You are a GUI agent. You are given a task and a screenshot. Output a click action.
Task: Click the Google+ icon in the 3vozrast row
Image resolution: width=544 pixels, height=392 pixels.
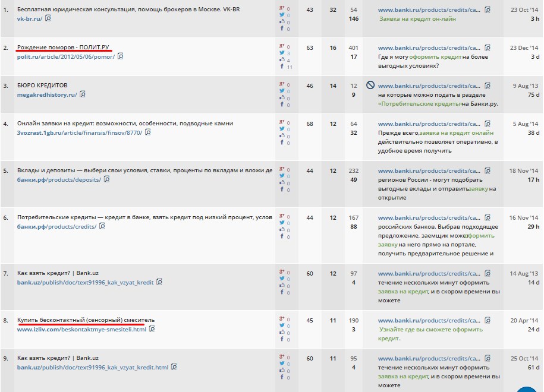(282, 122)
